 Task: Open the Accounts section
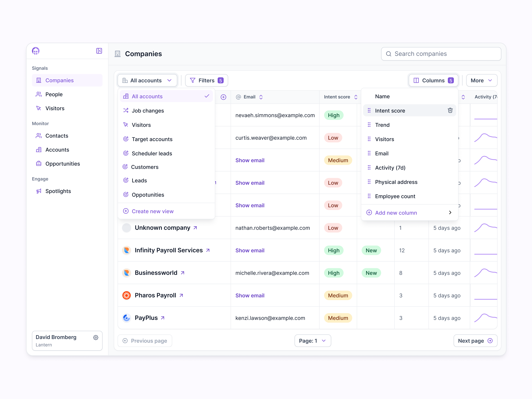pos(57,150)
